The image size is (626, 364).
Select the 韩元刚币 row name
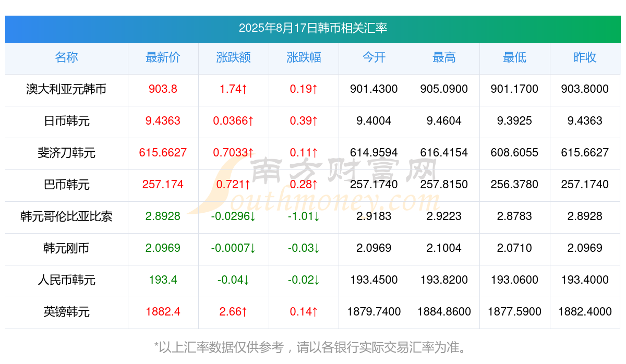click(66, 248)
